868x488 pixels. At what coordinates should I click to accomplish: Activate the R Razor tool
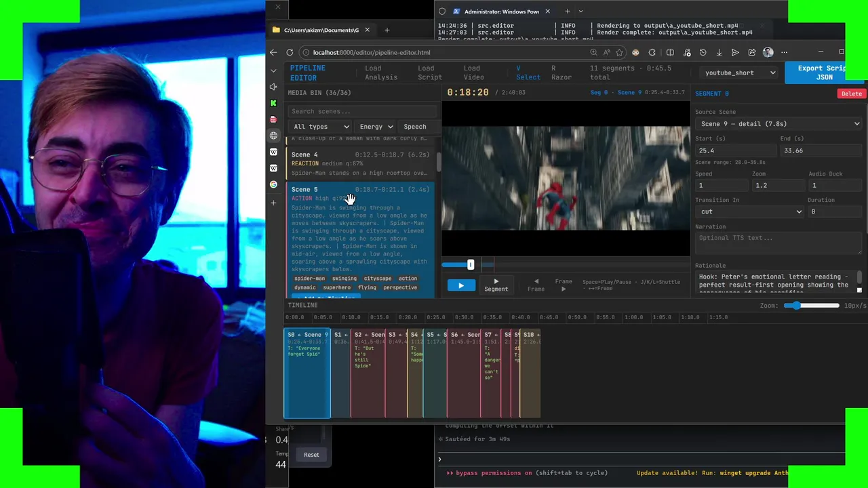point(561,73)
